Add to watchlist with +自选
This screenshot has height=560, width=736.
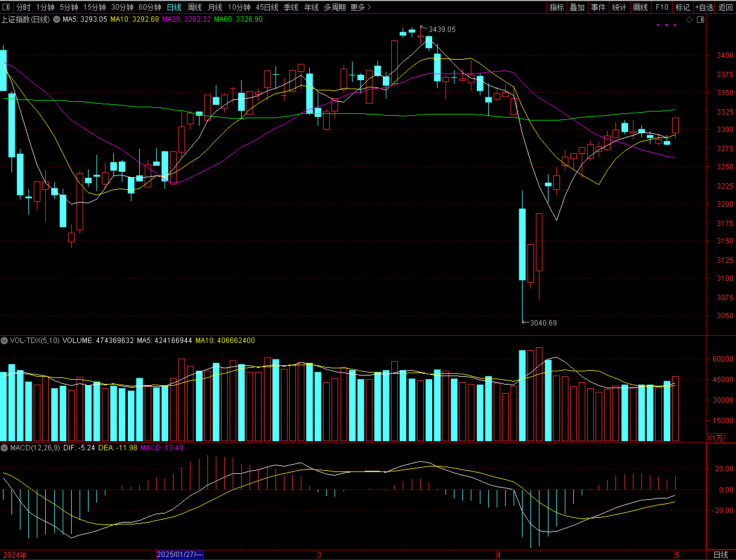[x=703, y=7]
